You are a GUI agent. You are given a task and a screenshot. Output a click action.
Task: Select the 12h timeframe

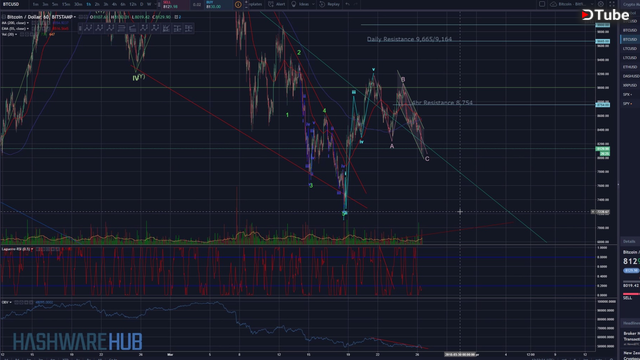click(133, 4)
